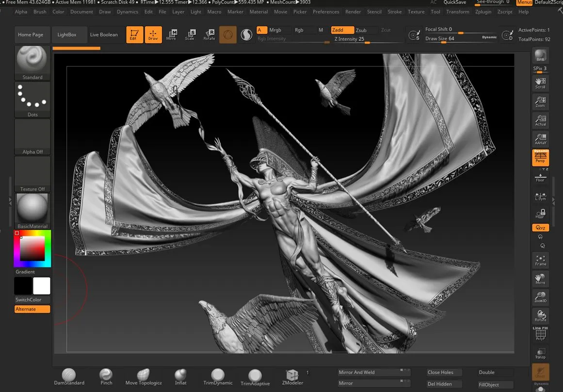Render with the BPR button
563x392 pixels.
coord(540,56)
